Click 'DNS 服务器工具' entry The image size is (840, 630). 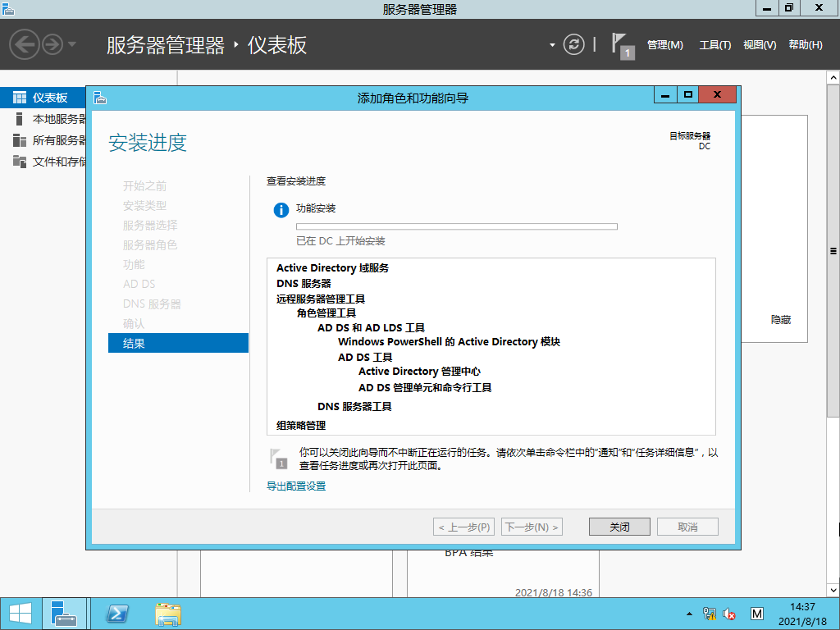pyautogui.click(x=354, y=407)
